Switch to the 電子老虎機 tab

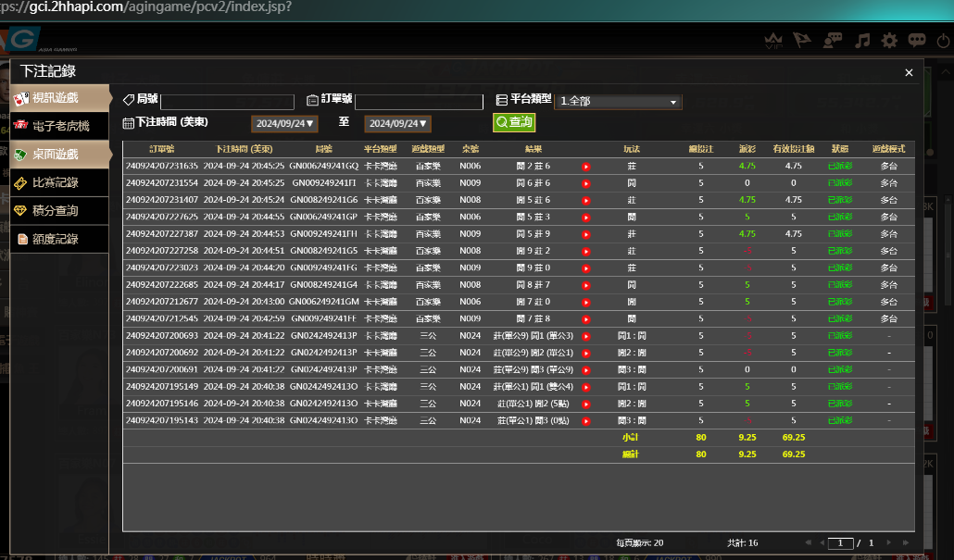click(x=59, y=126)
